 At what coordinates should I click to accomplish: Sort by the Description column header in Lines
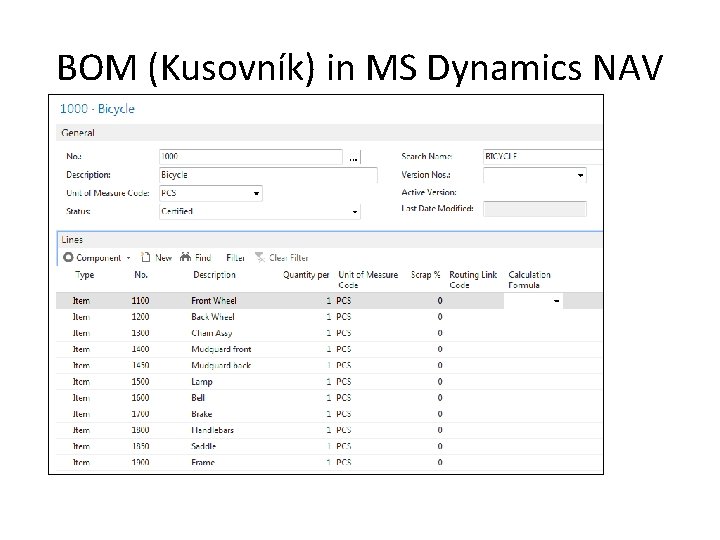point(214,275)
